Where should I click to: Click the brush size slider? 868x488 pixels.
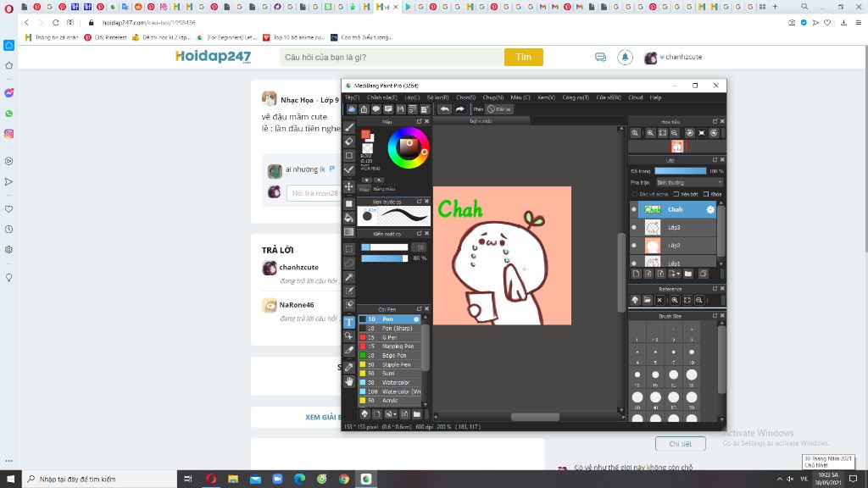(x=385, y=247)
